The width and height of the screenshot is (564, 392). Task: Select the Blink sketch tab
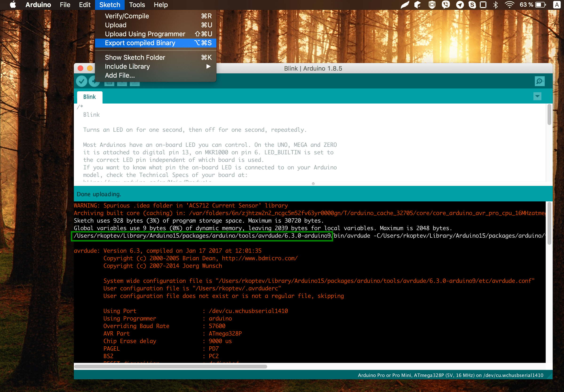point(89,97)
